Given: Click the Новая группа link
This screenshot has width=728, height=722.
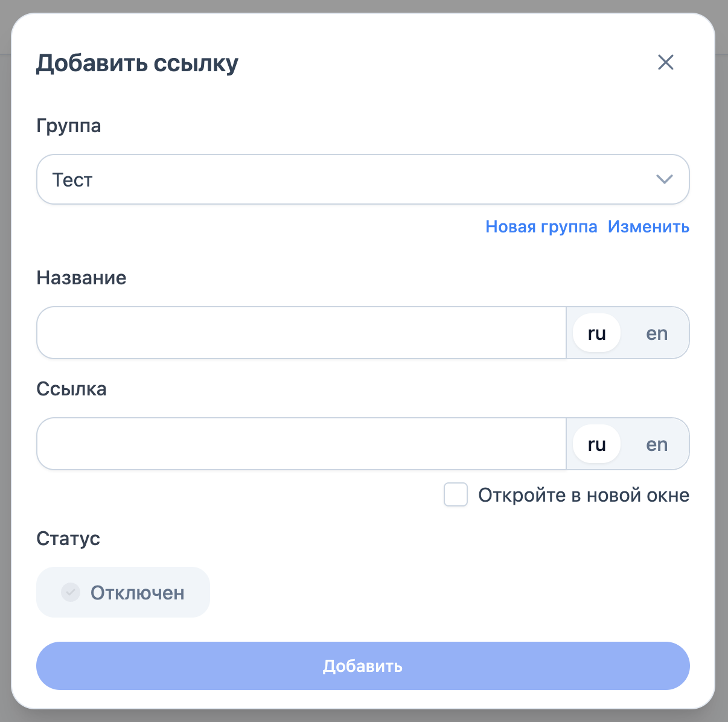Looking at the screenshot, I should pos(541,227).
